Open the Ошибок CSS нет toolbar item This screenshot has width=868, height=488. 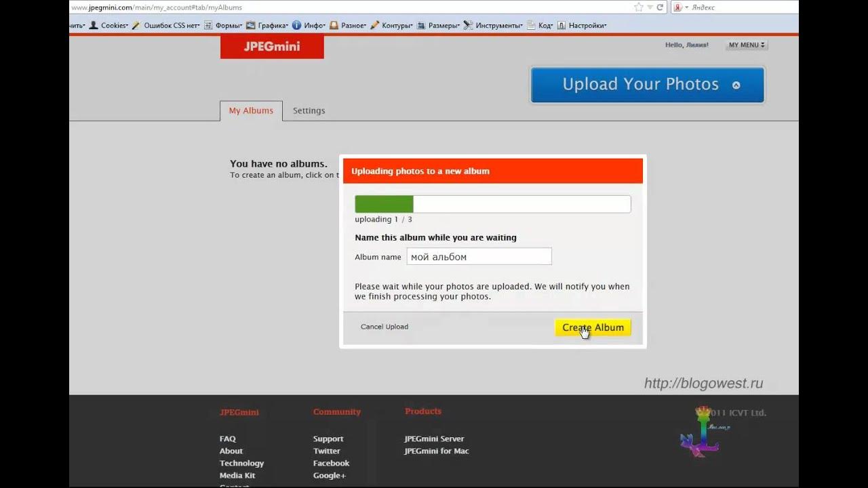166,25
